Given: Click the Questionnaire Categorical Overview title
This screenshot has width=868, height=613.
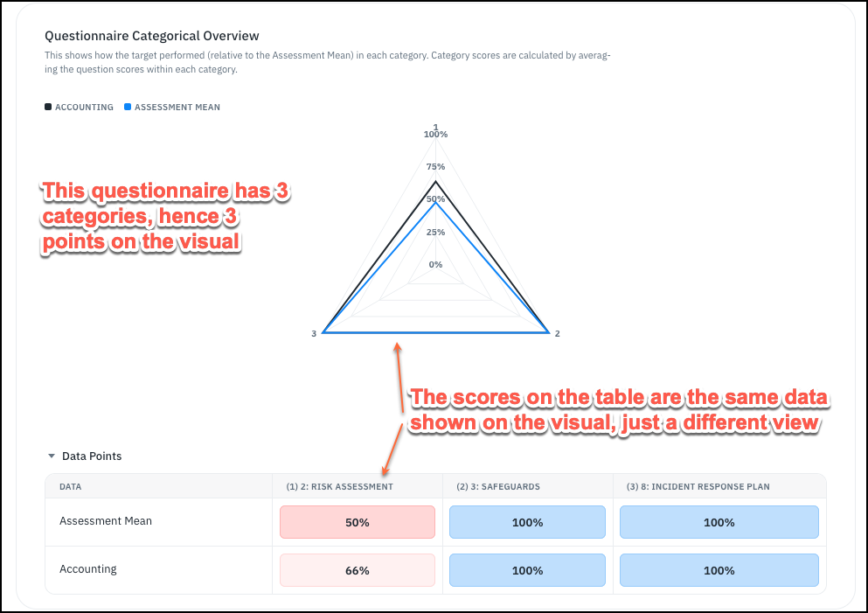Looking at the screenshot, I should click(152, 36).
